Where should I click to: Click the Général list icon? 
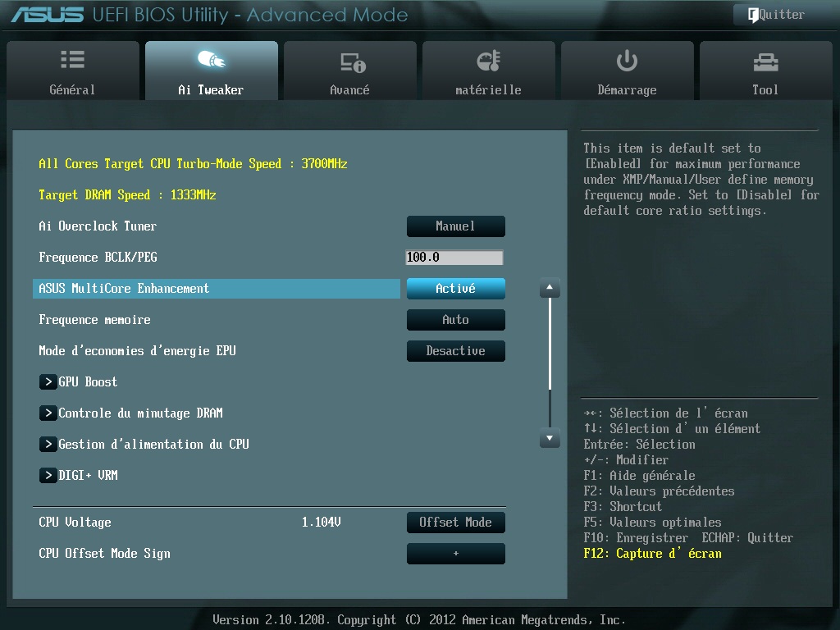point(72,61)
